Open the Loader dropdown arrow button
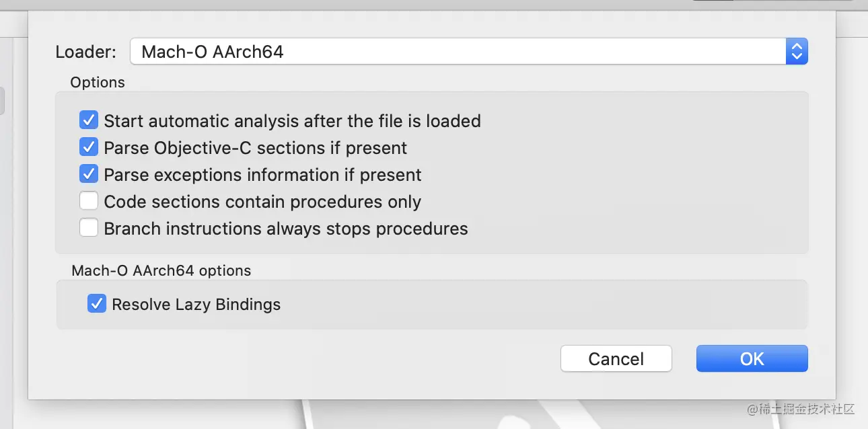 tap(797, 52)
